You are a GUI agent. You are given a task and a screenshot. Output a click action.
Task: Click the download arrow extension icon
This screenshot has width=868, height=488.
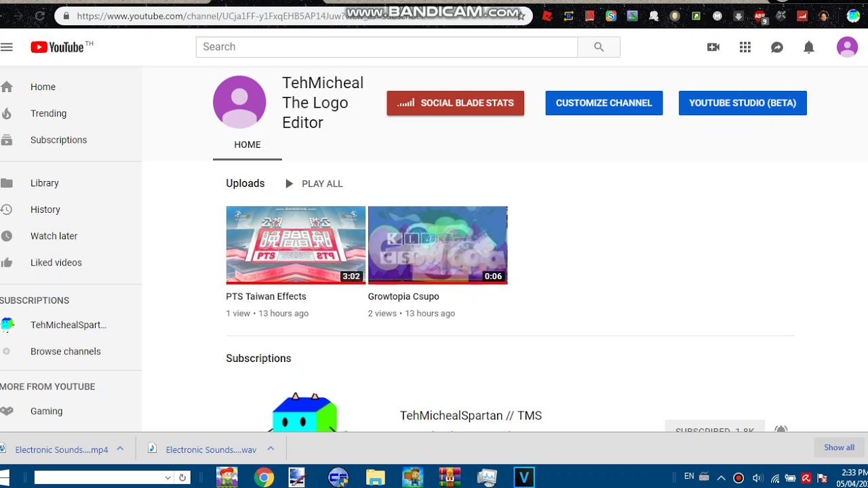739,16
